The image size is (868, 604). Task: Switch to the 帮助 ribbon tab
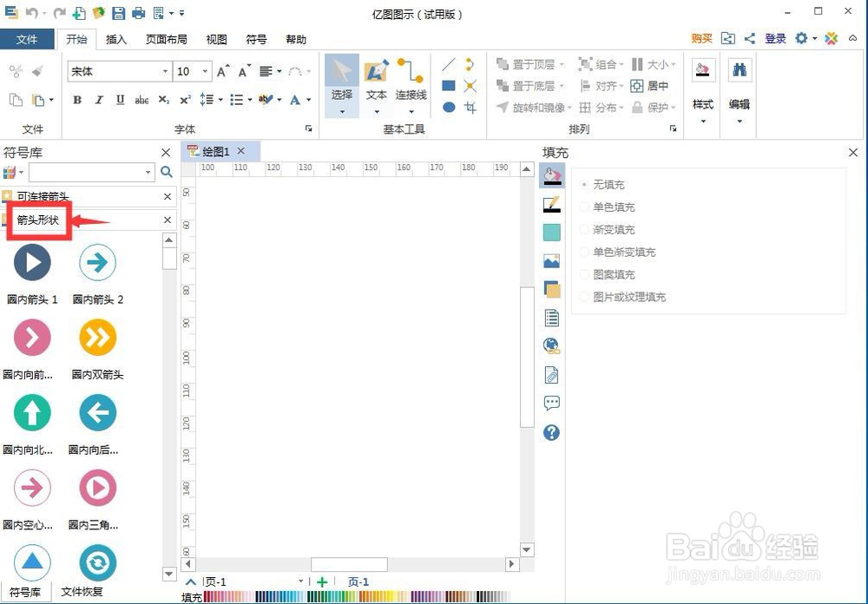pyautogui.click(x=296, y=39)
